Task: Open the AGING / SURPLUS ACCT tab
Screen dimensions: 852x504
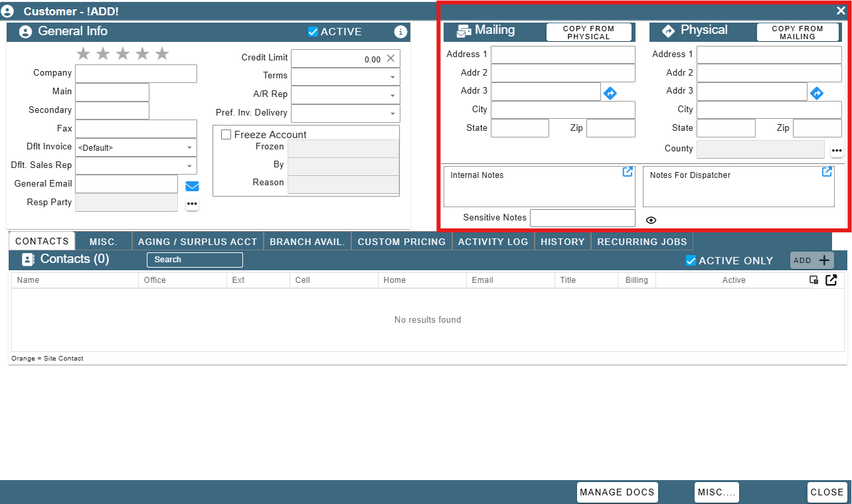Action: 198,242
